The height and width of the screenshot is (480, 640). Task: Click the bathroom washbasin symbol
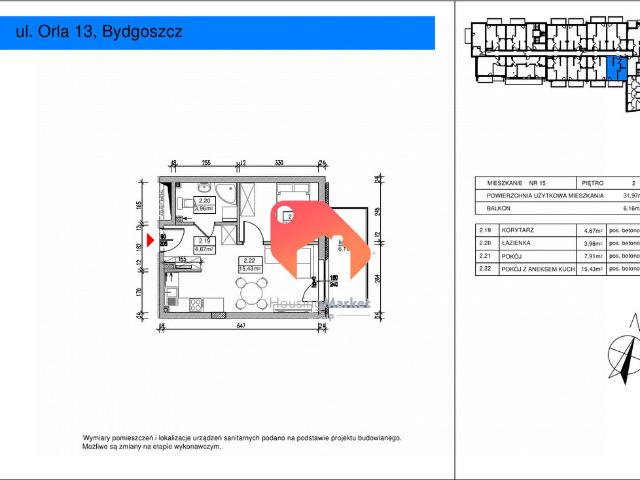tap(204, 188)
